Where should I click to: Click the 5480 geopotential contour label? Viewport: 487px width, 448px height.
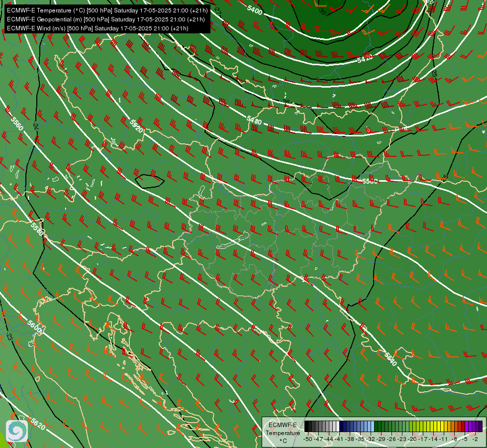(254, 119)
